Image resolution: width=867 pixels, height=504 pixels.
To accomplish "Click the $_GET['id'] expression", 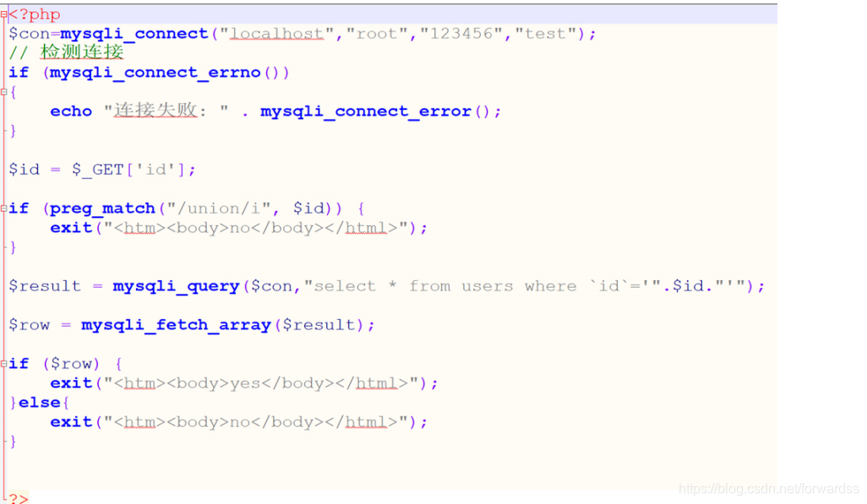I will pos(128,170).
